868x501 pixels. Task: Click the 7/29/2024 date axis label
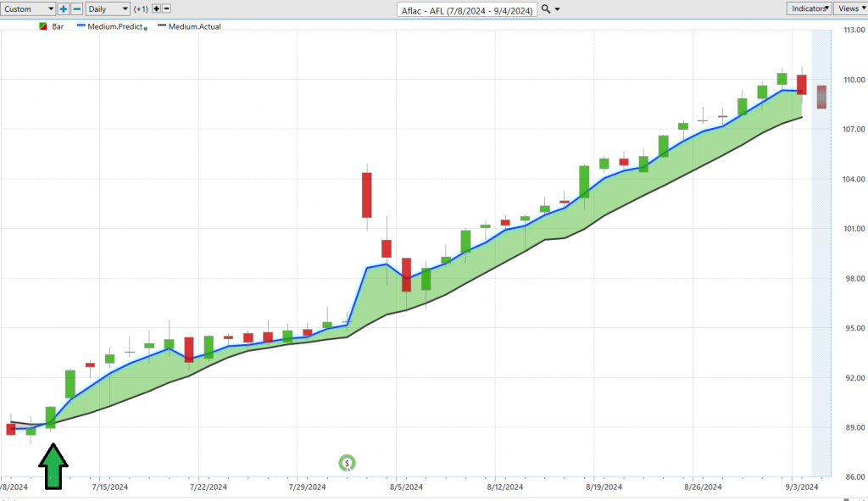pyautogui.click(x=307, y=487)
